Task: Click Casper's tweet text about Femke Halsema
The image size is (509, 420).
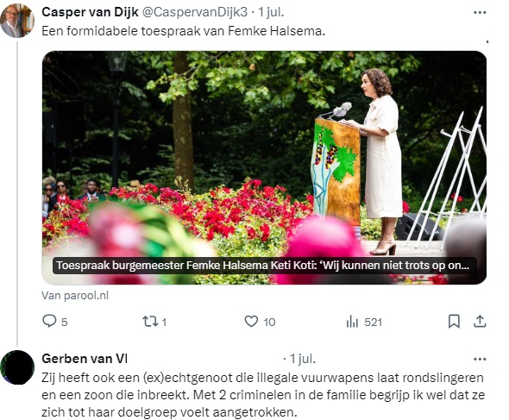Action: (x=184, y=31)
